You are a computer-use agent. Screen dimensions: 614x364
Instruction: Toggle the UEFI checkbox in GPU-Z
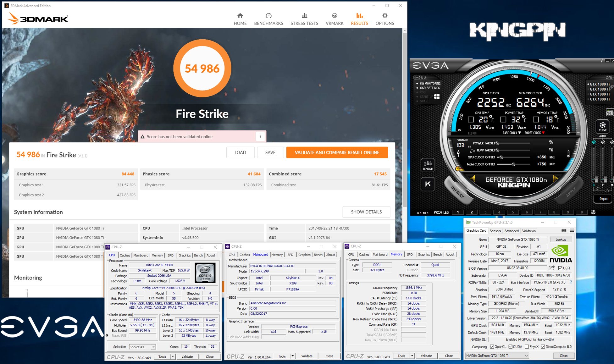point(560,268)
